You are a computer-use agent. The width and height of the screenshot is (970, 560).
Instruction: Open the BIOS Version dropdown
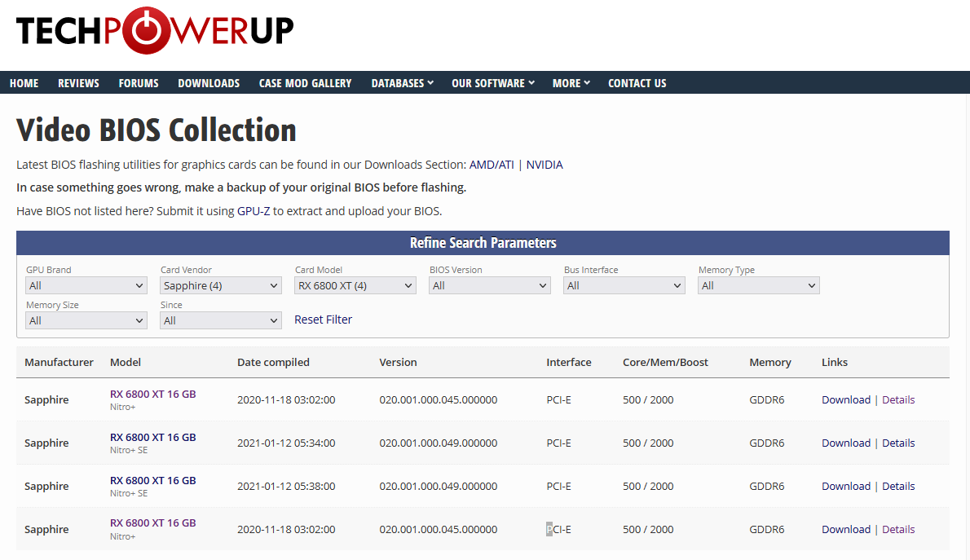489,285
